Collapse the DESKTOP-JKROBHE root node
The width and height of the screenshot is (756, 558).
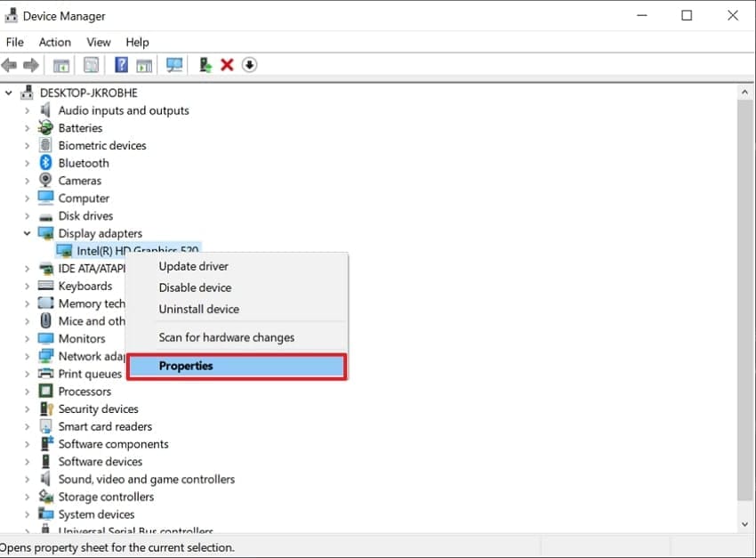coord(9,93)
